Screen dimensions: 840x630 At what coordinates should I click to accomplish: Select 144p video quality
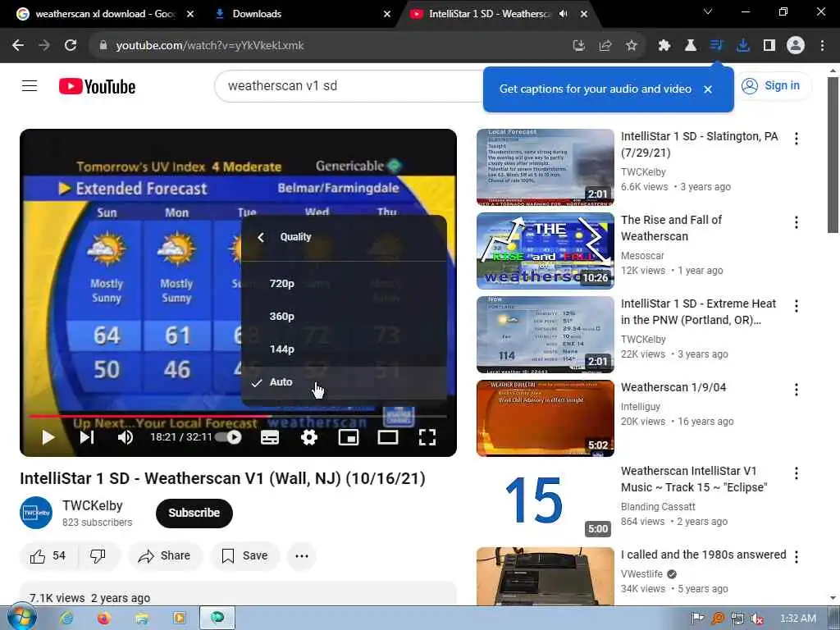click(344, 349)
